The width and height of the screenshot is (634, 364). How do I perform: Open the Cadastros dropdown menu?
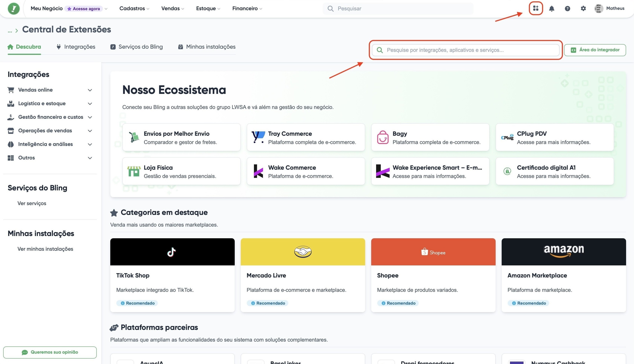coord(134,8)
